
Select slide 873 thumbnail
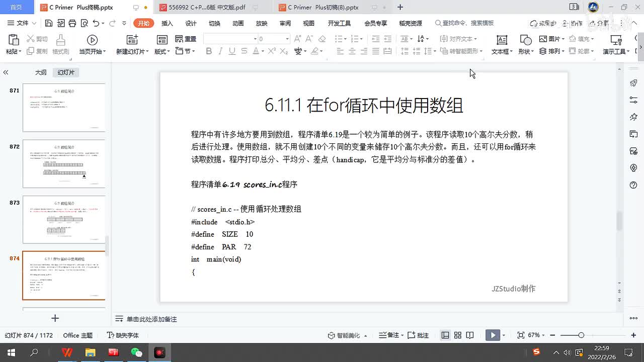[x=64, y=220]
